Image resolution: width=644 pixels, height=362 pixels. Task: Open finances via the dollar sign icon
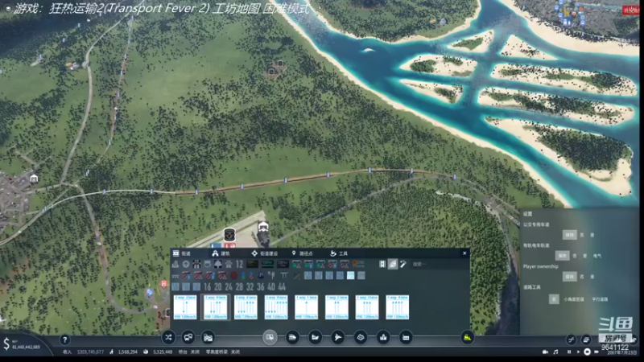(6, 344)
